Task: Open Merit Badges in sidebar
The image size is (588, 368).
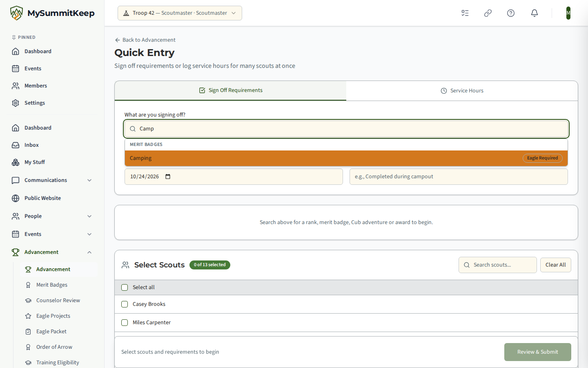Action: click(x=59, y=285)
